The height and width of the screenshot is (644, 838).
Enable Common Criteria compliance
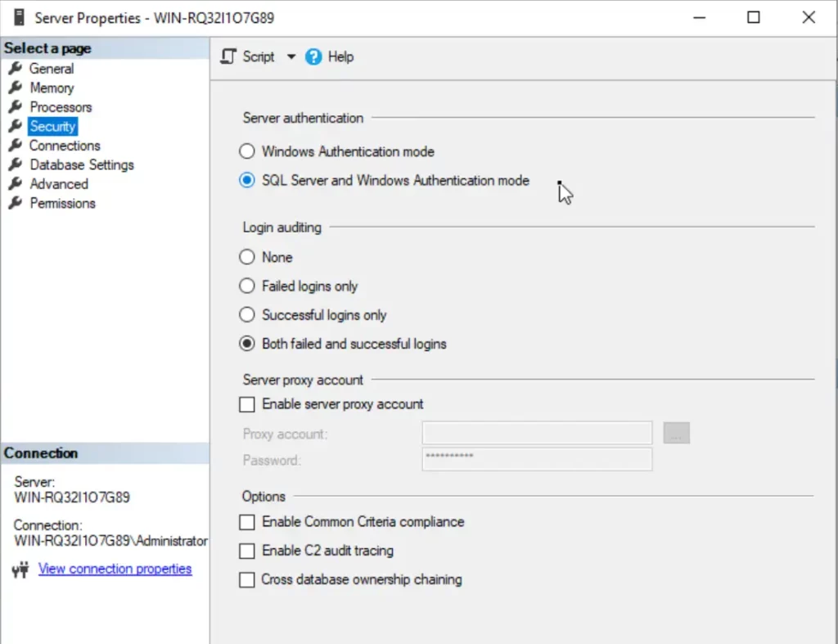pos(247,522)
